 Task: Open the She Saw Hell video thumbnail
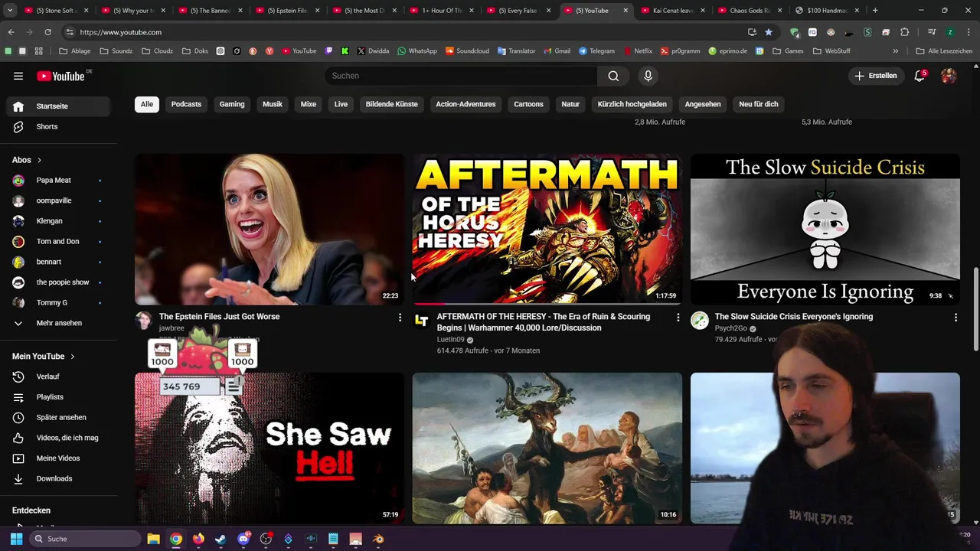[x=269, y=448]
